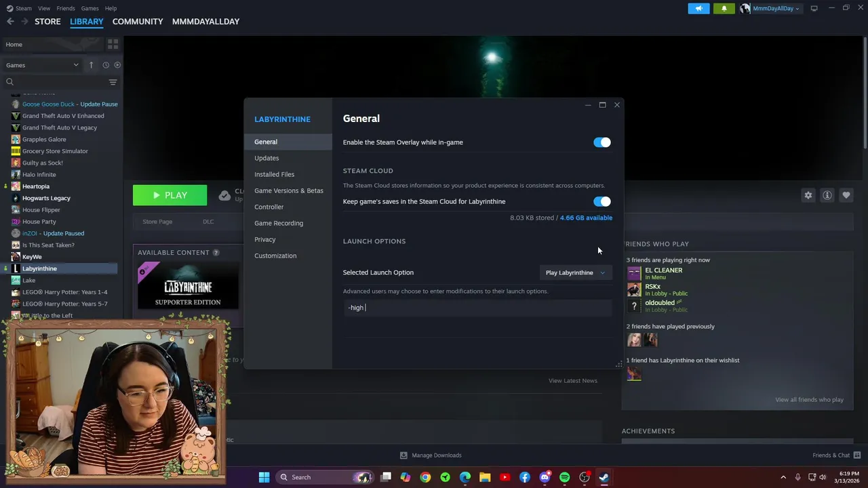Open the Store Page tab link
The image size is (868, 488).
point(157,222)
